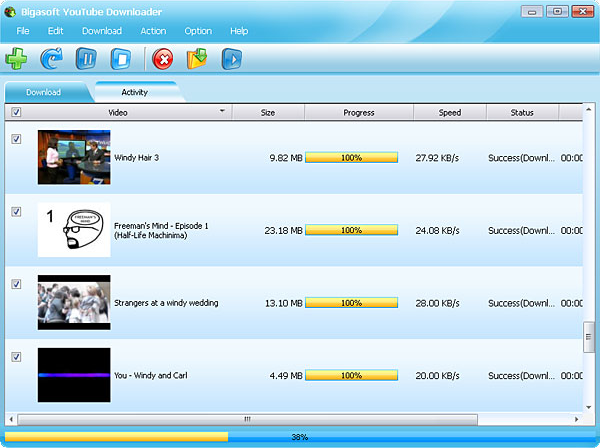
Task: Uncheck the Freeman's Mind Episode 1 checkbox
Action: [16, 212]
